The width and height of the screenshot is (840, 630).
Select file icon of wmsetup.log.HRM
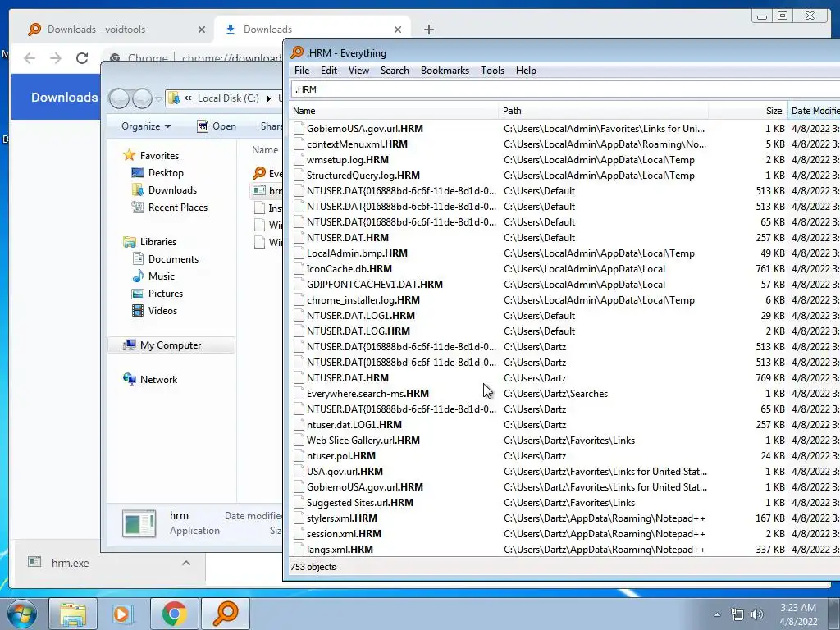(x=299, y=160)
